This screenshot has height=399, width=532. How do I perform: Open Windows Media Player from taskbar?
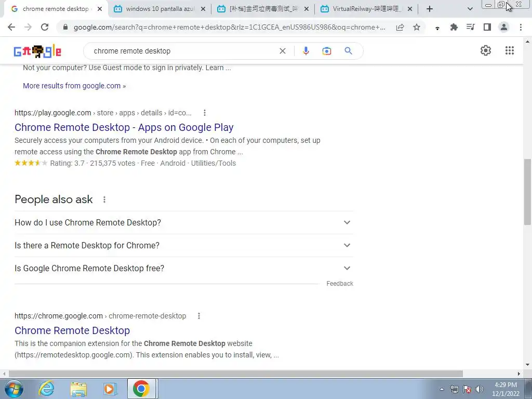click(x=110, y=389)
